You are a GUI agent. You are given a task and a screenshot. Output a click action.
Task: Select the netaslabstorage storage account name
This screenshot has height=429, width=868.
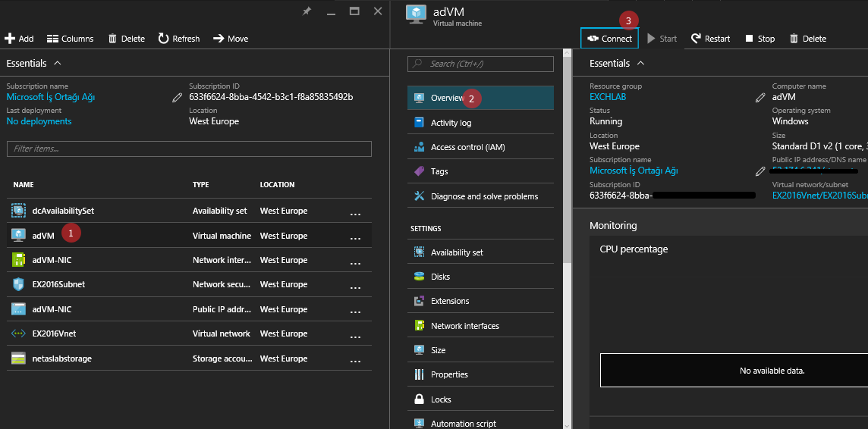[x=62, y=359]
